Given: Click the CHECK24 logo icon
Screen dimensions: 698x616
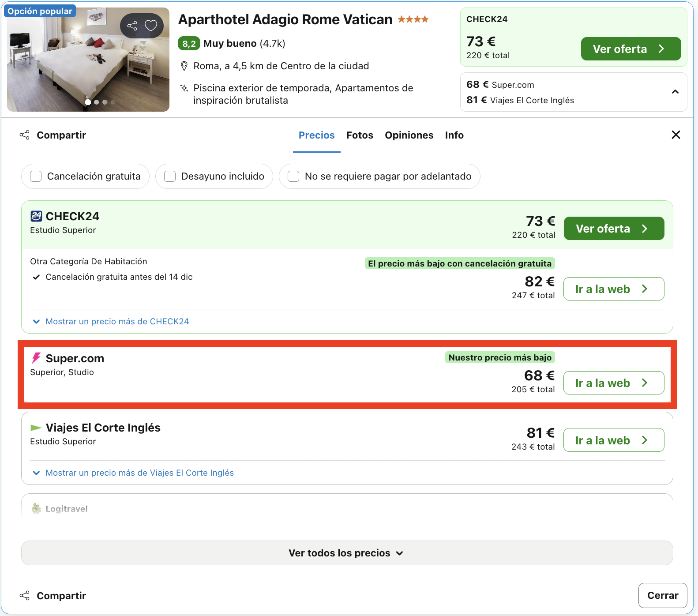Looking at the screenshot, I should (x=36, y=216).
